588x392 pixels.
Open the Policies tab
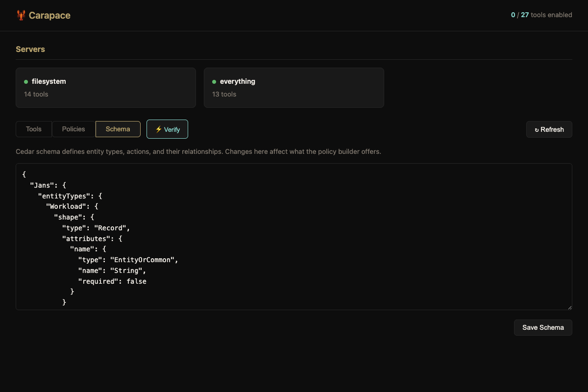point(73,129)
